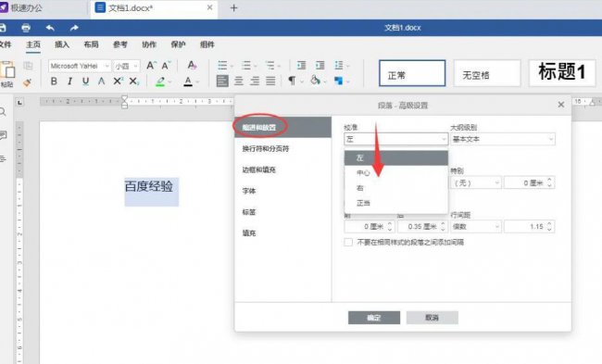This screenshot has width=602, height=364.
Task: Open the 标签 section in dialog
Action: tap(283, 212)
